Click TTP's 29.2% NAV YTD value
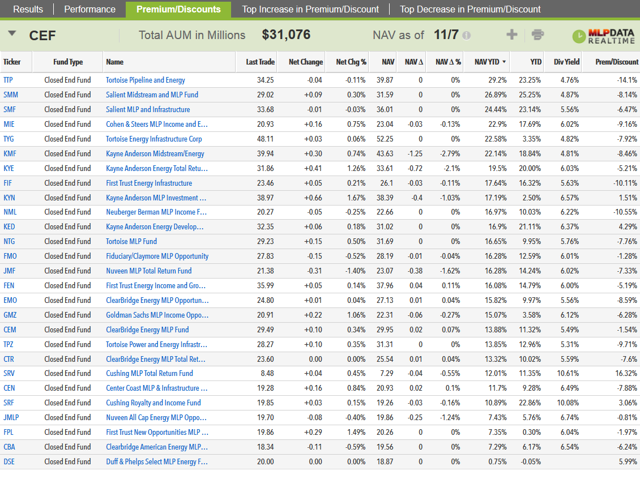 (x=498, y=80)
